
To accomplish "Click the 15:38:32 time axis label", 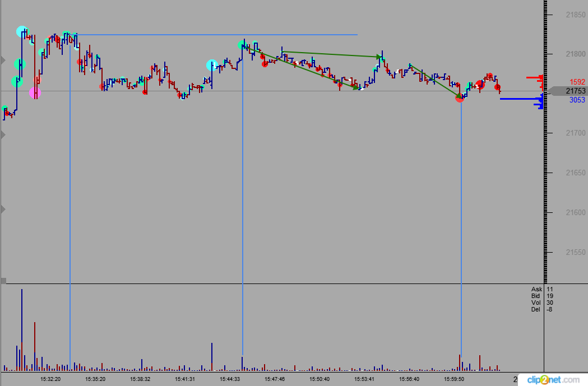I will (x=140, y=379).
